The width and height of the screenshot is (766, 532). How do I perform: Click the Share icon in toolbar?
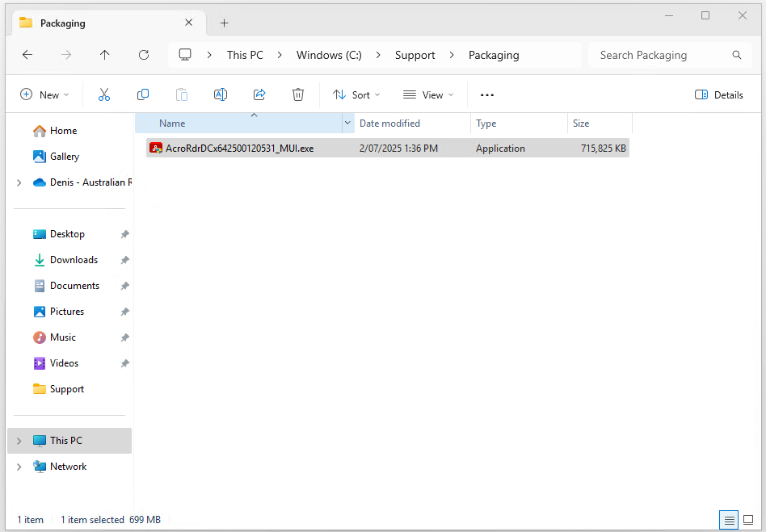point(259,95)
